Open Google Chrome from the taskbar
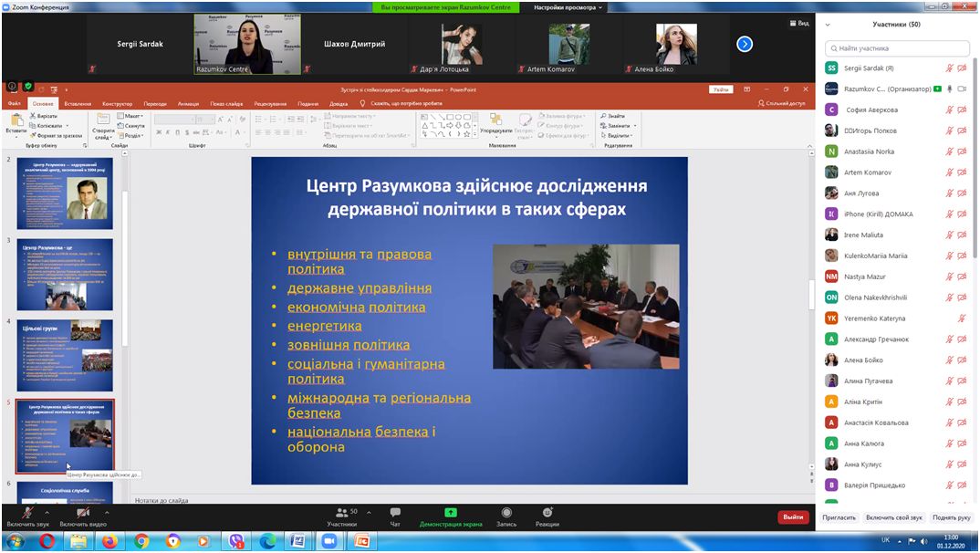 coord(141,541)
